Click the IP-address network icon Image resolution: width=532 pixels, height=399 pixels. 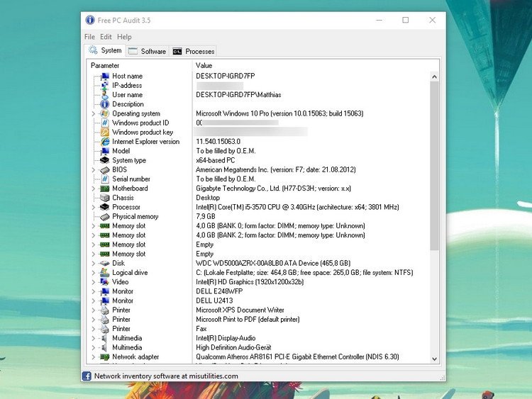[x=105, y=86]
